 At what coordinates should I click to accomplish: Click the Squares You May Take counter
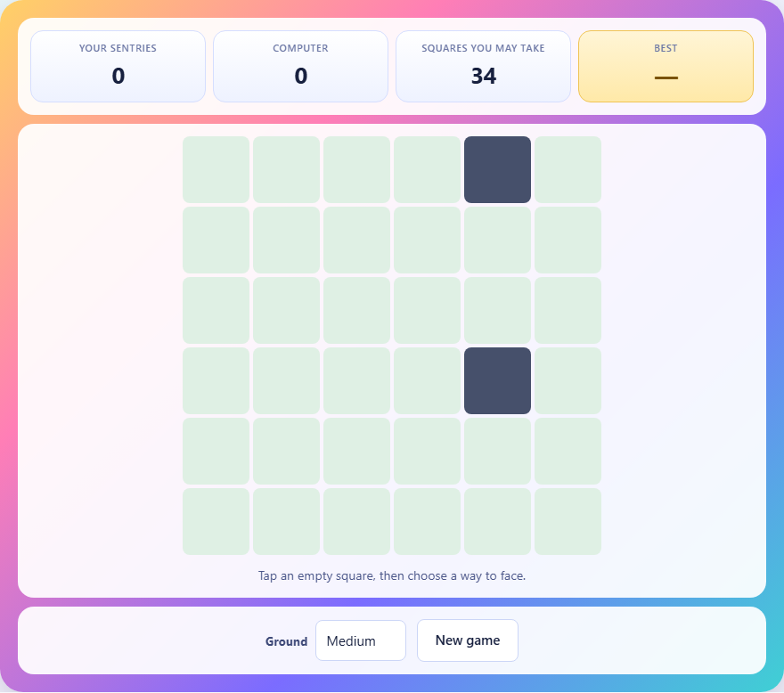coord(483,67)
